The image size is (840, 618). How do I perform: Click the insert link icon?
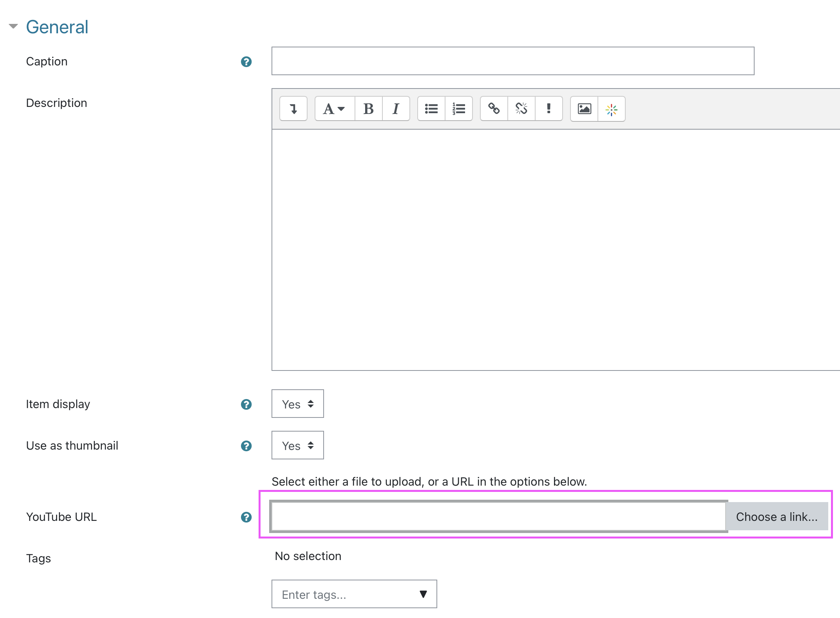tap(494, 109)
